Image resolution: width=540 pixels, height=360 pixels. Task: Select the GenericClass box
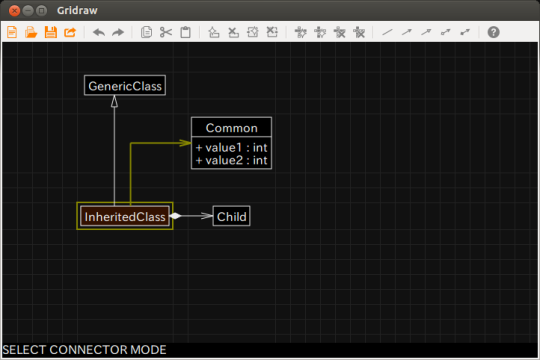tap(125, 85)
